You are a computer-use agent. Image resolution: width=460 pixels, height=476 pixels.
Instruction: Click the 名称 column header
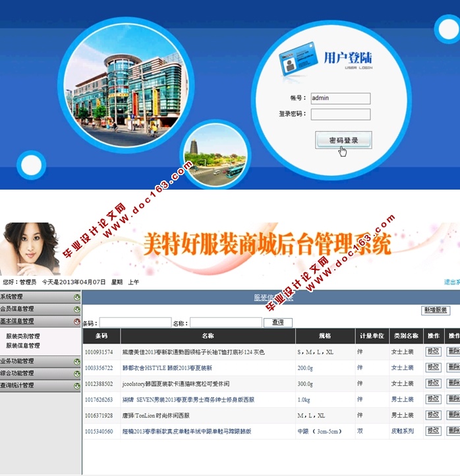[x=208, y=336]
